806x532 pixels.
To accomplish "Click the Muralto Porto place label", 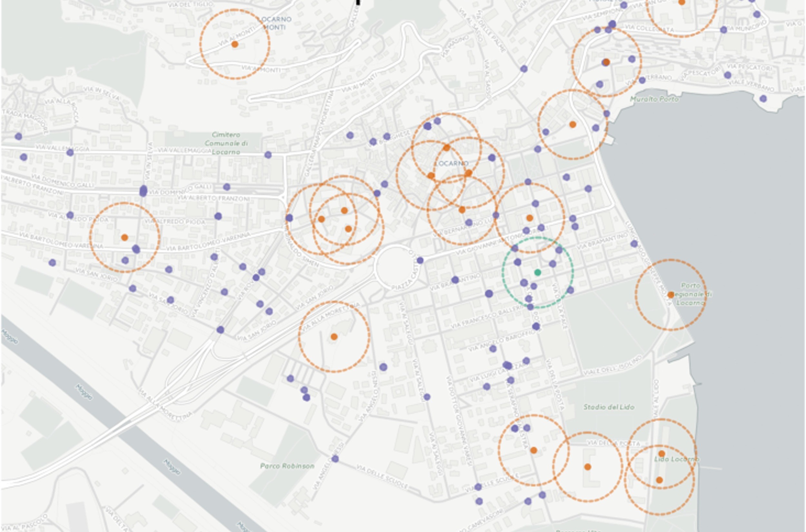I will pyautogui.click(x=654, y=99).
